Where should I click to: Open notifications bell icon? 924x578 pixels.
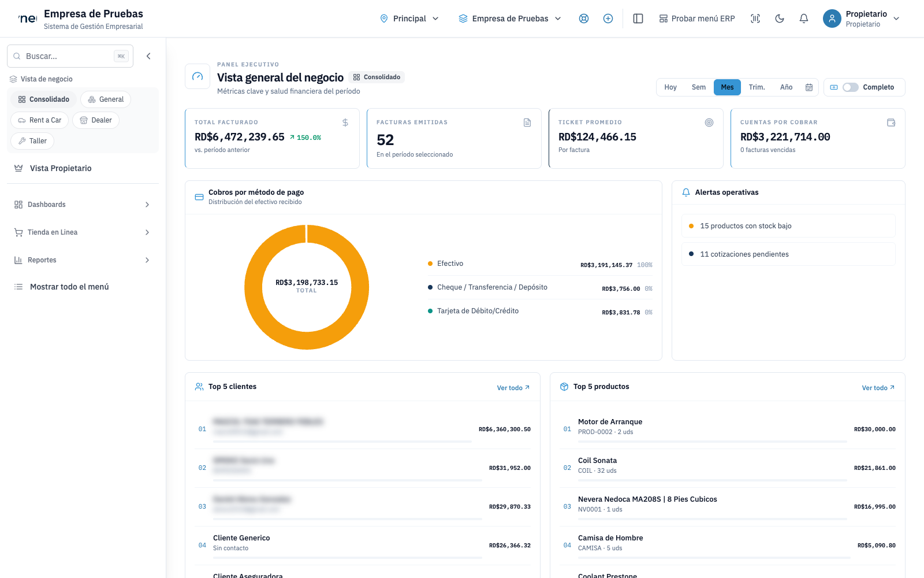[x=804, y=18]
